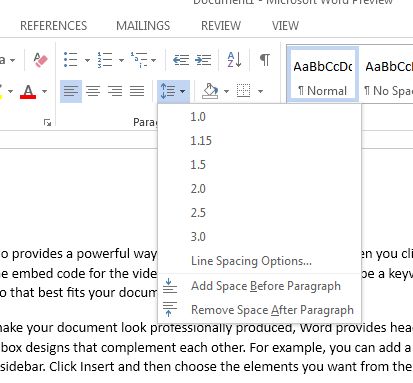This screenshot has height=383, width=413.
Task: Toggle Align Right text alignment
Action: (115, 91)
